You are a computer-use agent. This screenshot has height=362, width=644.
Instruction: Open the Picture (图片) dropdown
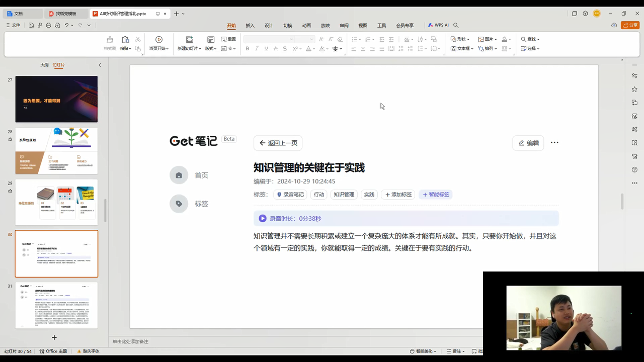point(487,39)
